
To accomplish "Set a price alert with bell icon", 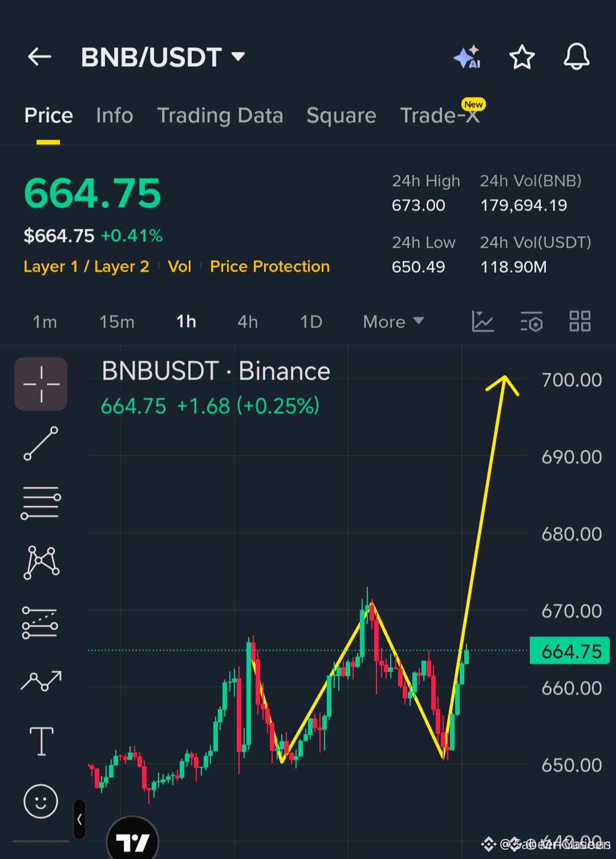I will click(x=576, y=57).
